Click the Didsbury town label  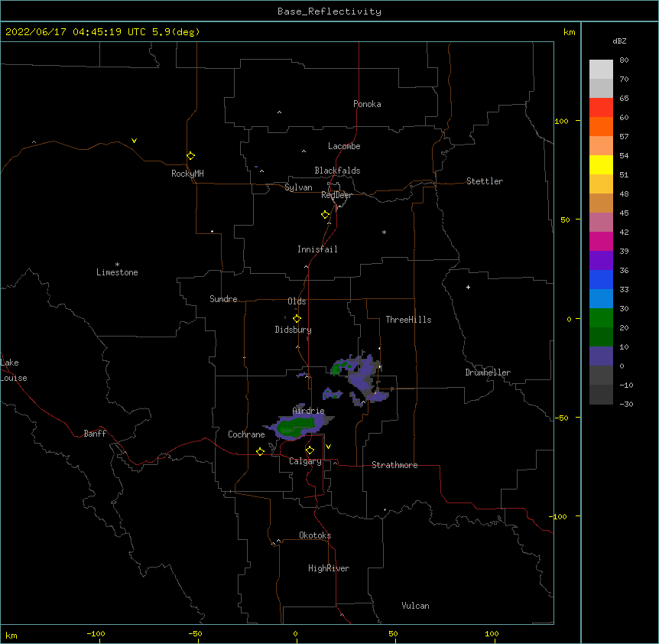pos(293,330)
